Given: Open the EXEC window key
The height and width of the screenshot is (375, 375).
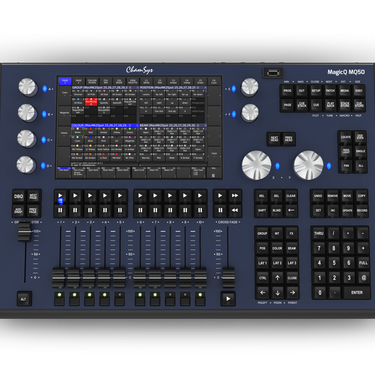Looking at the screenshot, I should click(359, 91).
